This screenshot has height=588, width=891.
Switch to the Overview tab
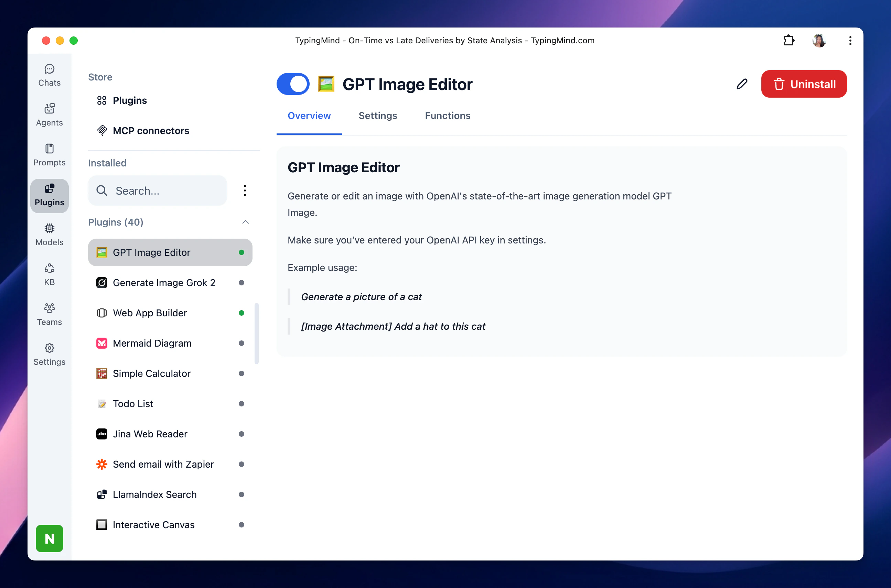pyautogui.click(x=309, y=116)
